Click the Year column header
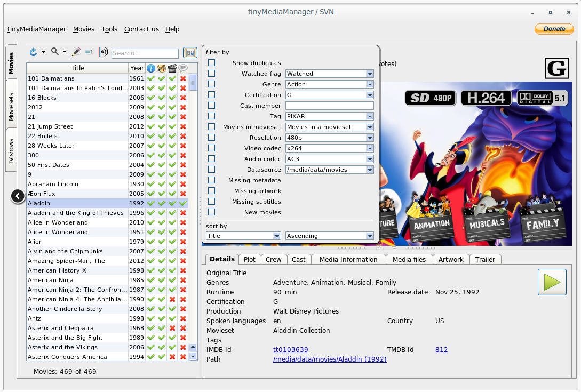581x392 pixels. [137, 68]
